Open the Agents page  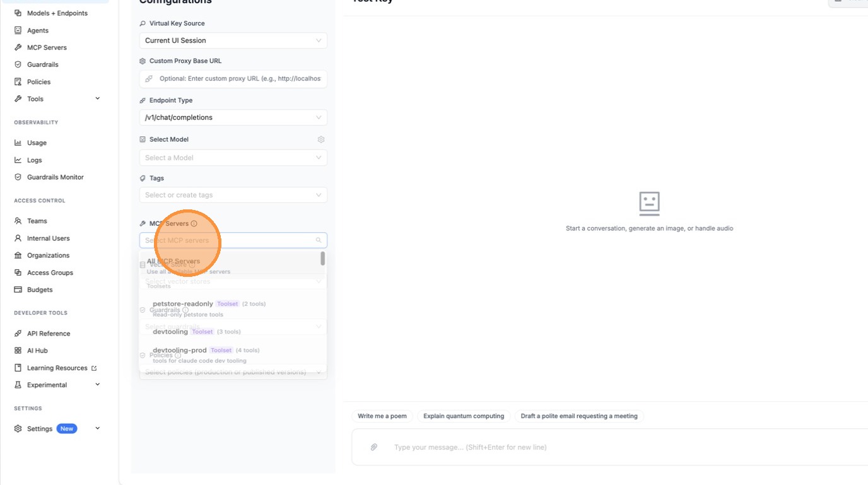[38, 30]
